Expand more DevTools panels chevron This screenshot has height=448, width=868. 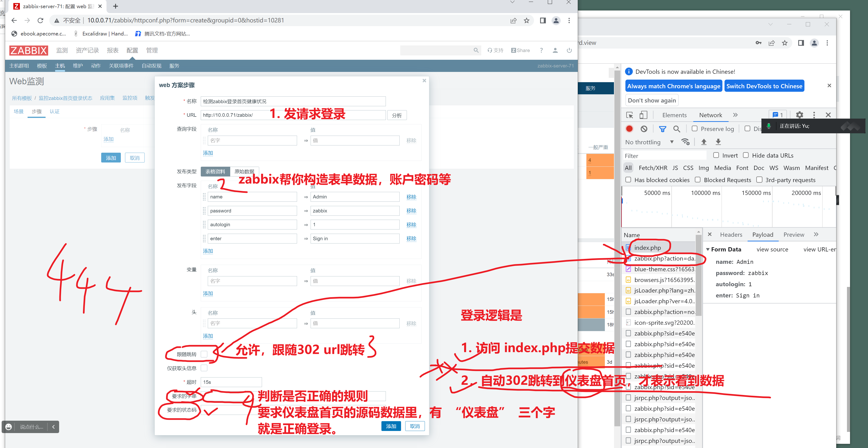735,115
